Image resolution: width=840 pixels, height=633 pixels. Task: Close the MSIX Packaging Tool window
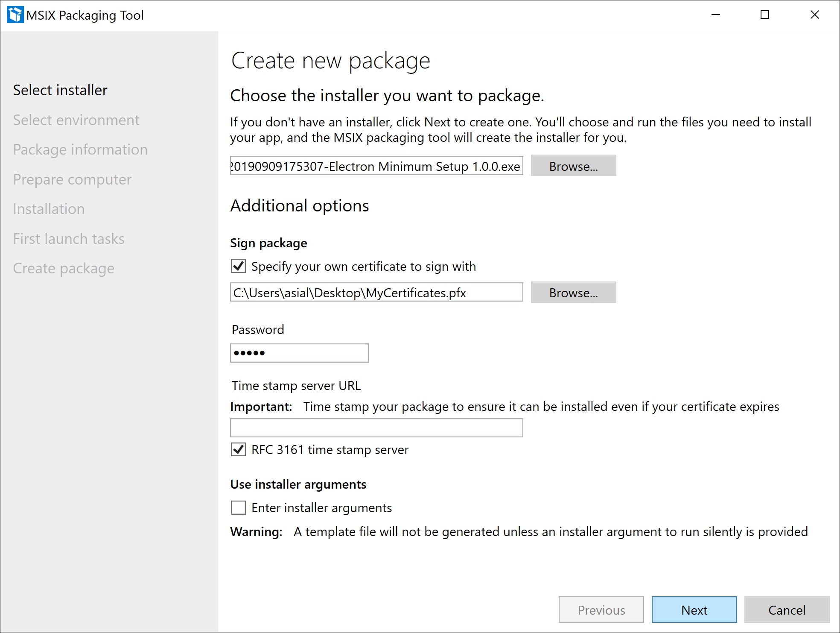coord(814,15)
